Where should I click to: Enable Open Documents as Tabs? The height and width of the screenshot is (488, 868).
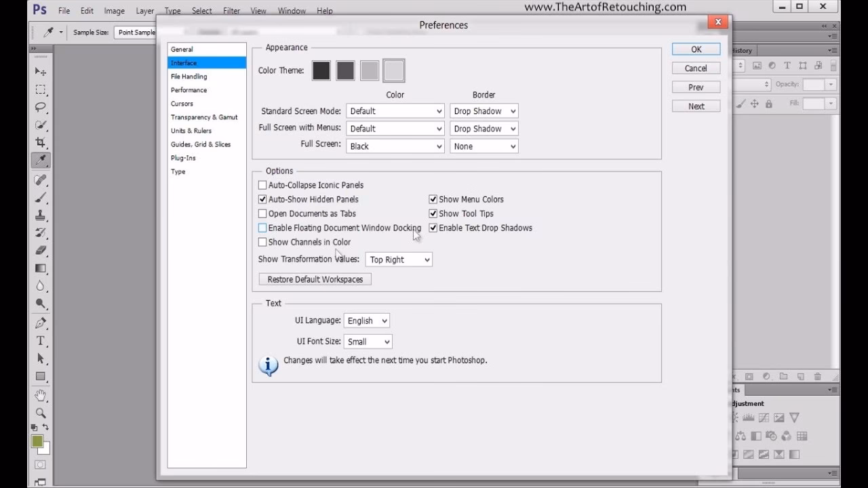tap(262, 213)
